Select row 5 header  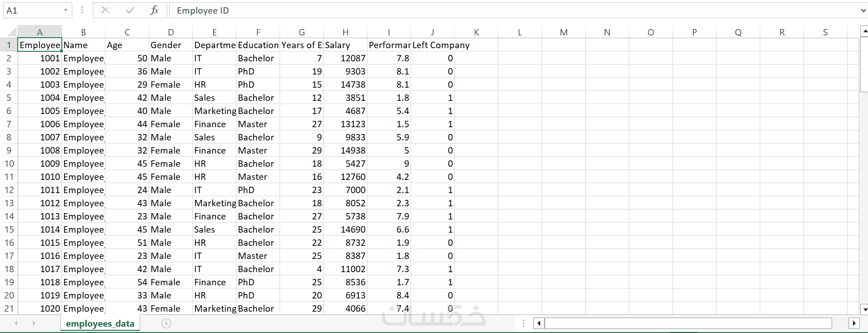click(x=9, y=98)
